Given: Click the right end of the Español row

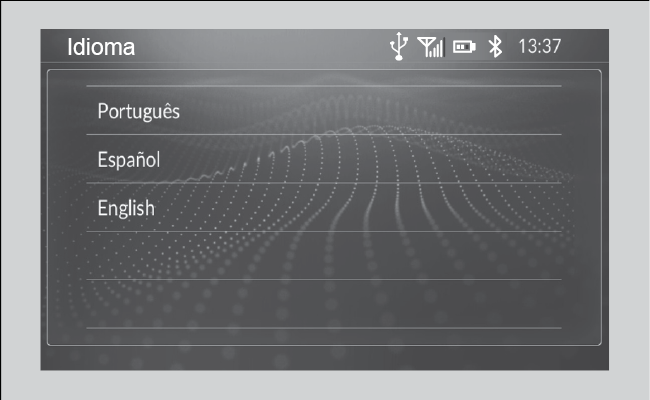Looking at the screenshot, I should [539, 159].
